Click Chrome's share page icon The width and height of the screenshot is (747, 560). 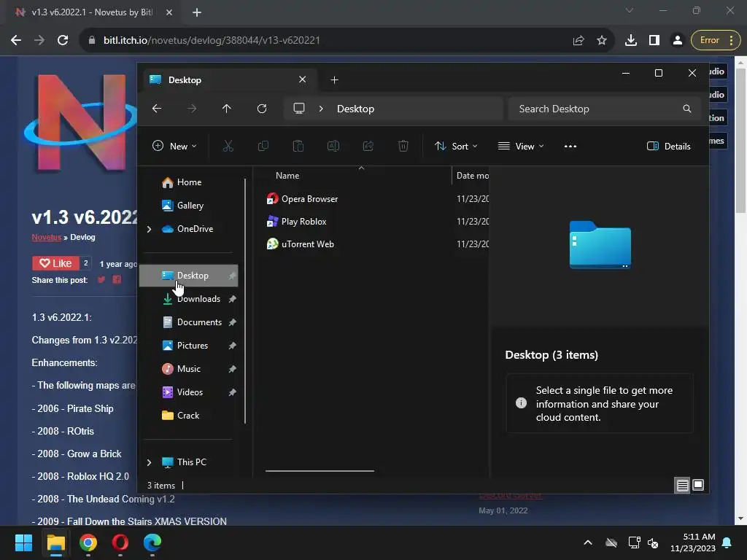pyautogui.click(x=578, y=40)
